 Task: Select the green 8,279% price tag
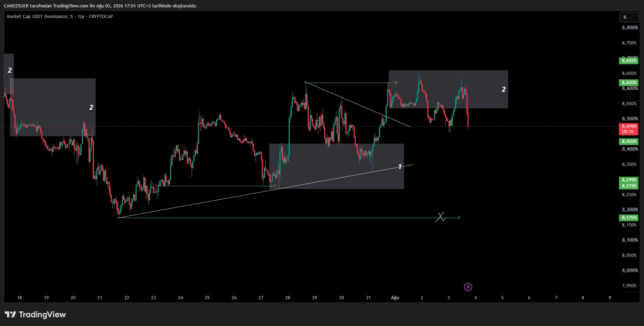pyautogui.click(x=629, y=186)
